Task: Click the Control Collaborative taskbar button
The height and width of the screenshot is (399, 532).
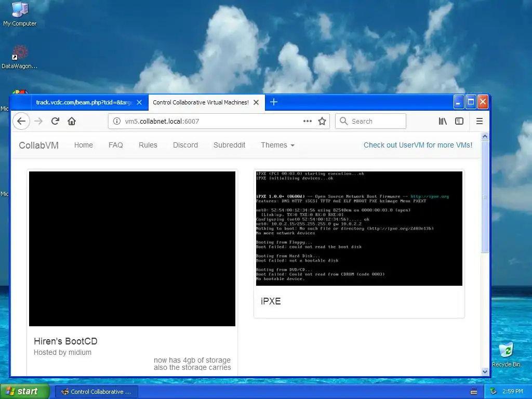Action: [96, 392]
